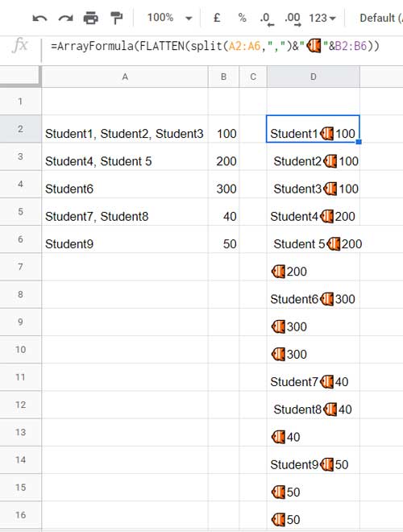Screen dimensions: 403x532
Task: Select column A header
Action: coord(125,77)
